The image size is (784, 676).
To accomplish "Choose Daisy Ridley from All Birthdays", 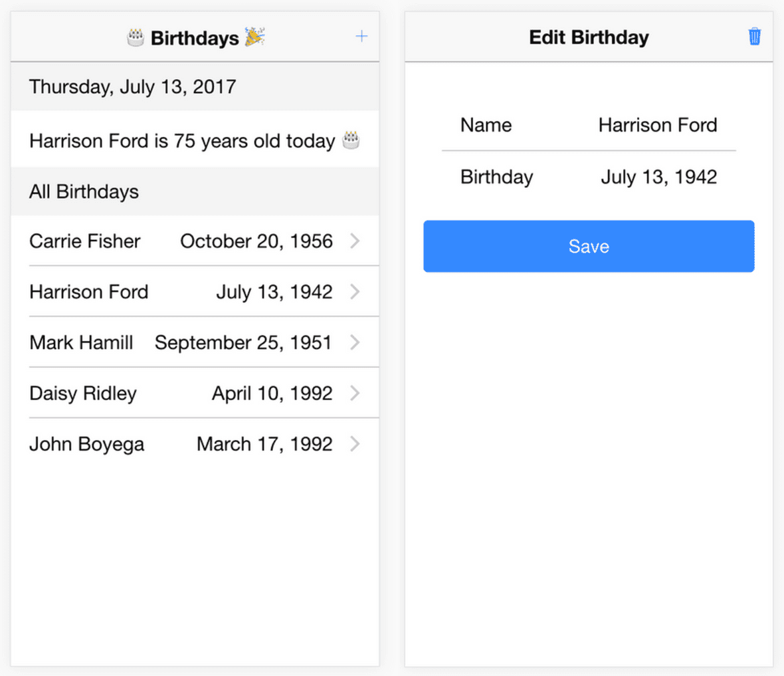I will [x=83, y=393].
